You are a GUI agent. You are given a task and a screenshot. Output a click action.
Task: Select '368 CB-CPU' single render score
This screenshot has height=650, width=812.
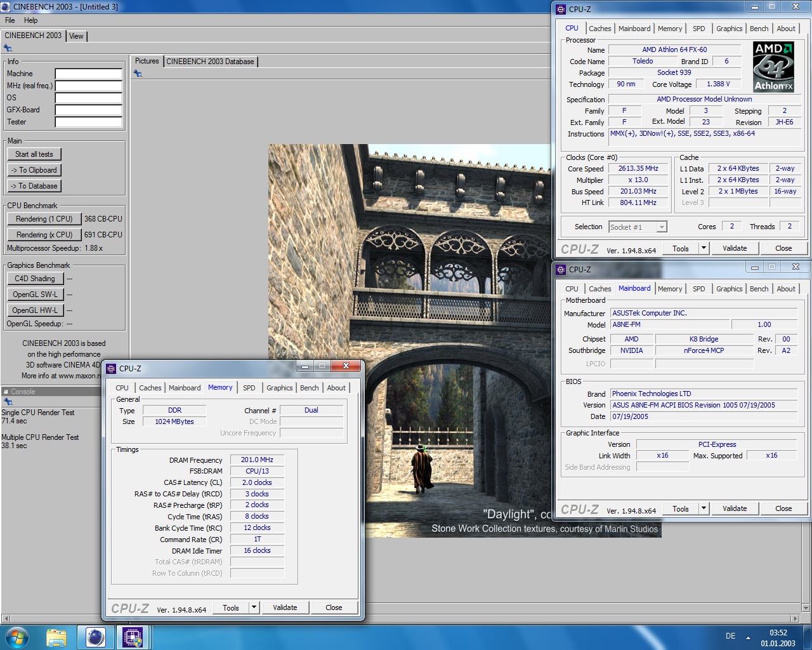click(103, 219)
